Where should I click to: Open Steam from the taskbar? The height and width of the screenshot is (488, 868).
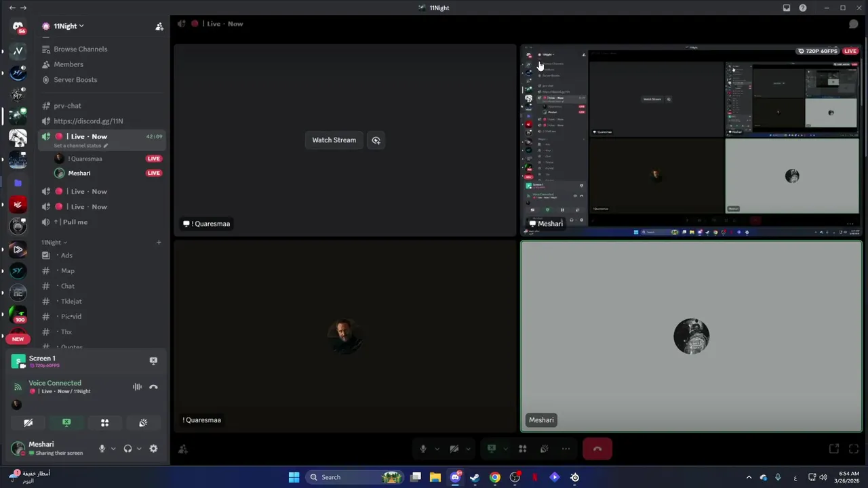pos(475,477)
